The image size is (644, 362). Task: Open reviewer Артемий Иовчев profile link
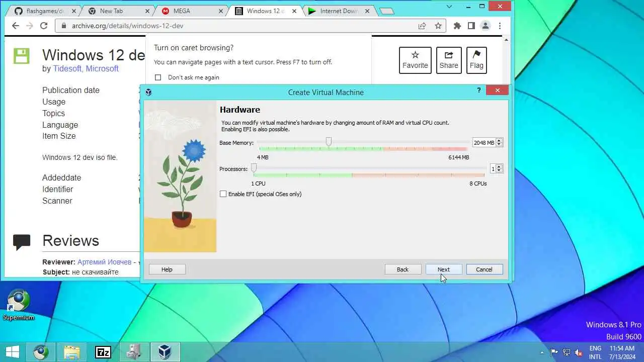[x=104, y=262]
